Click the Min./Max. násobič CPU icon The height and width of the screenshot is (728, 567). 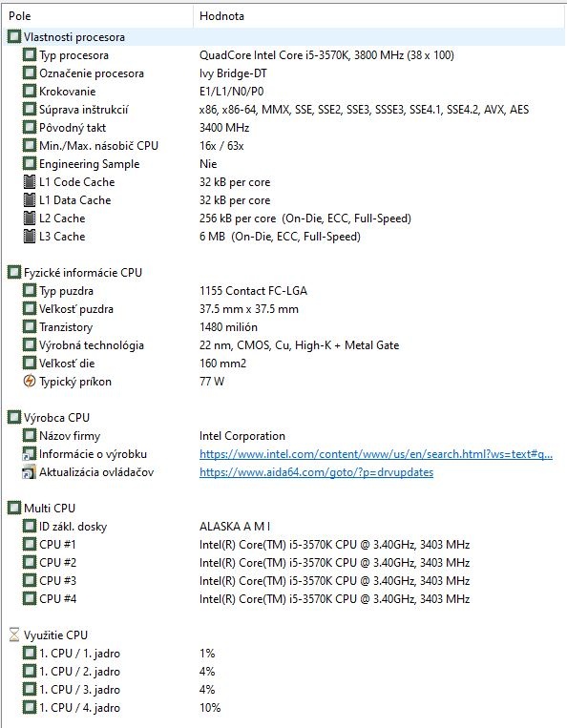(x=30, y=145)
